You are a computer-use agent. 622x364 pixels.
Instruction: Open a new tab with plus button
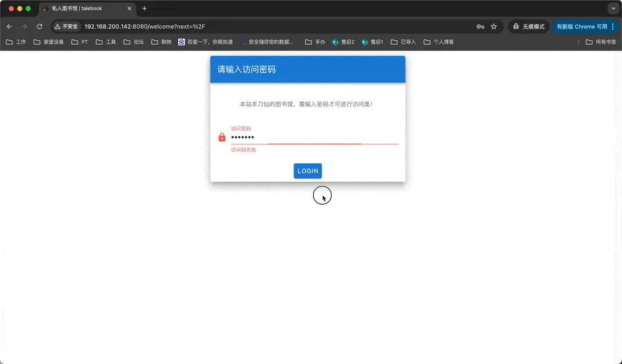(144, 8)
